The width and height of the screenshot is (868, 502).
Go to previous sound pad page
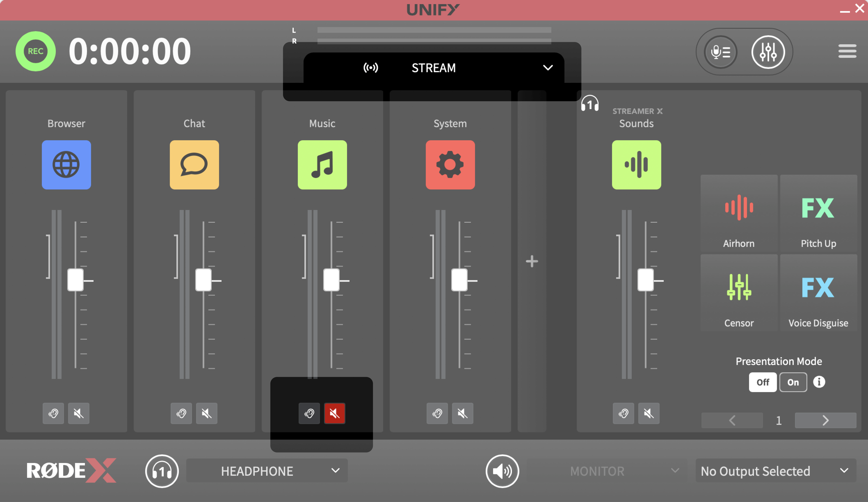click(732, 420)
